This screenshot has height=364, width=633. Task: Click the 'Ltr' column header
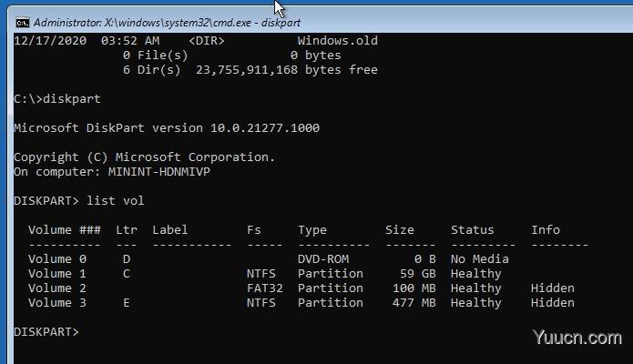[127, 229]
